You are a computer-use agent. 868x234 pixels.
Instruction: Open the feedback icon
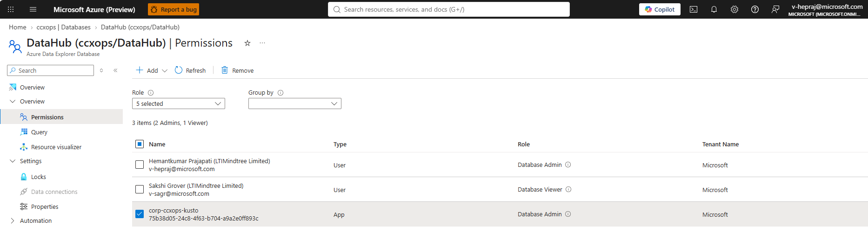[x=775, y=9]
